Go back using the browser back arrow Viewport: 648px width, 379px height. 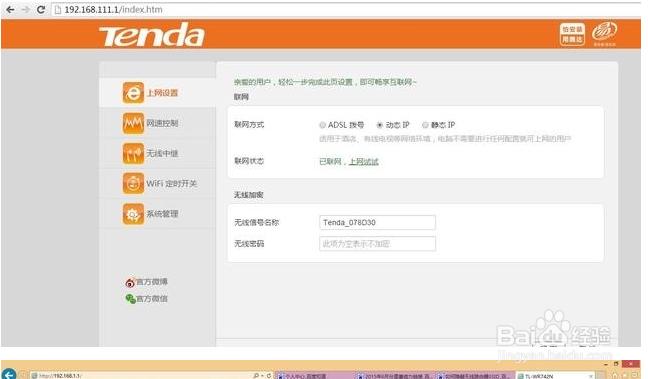coord(10,9)
